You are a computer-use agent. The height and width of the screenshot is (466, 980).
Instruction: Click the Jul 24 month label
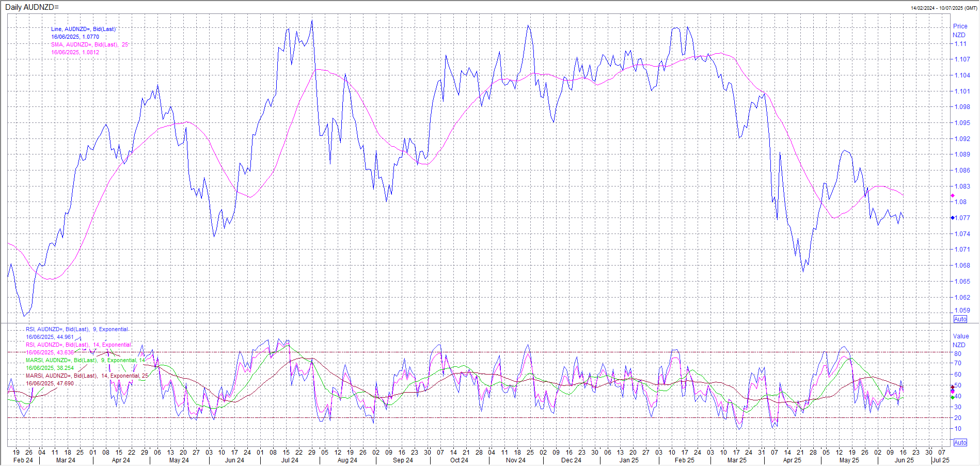point(290,460)
